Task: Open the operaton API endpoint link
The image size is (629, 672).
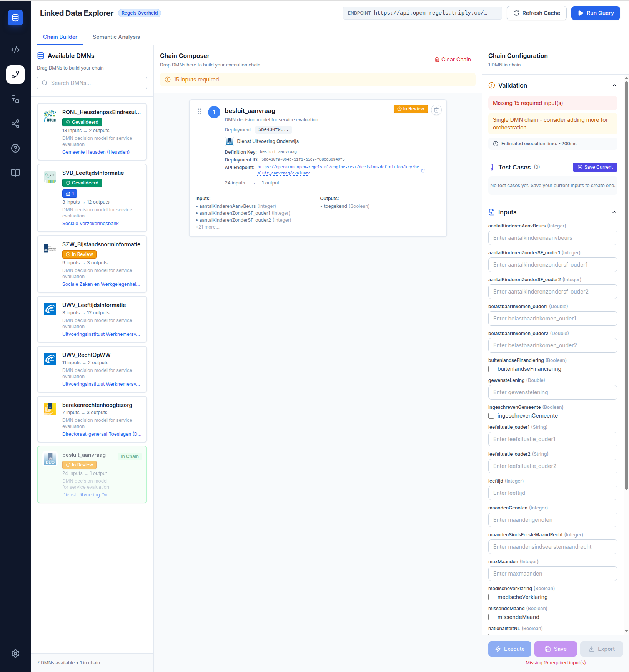Action: [338, 170]
